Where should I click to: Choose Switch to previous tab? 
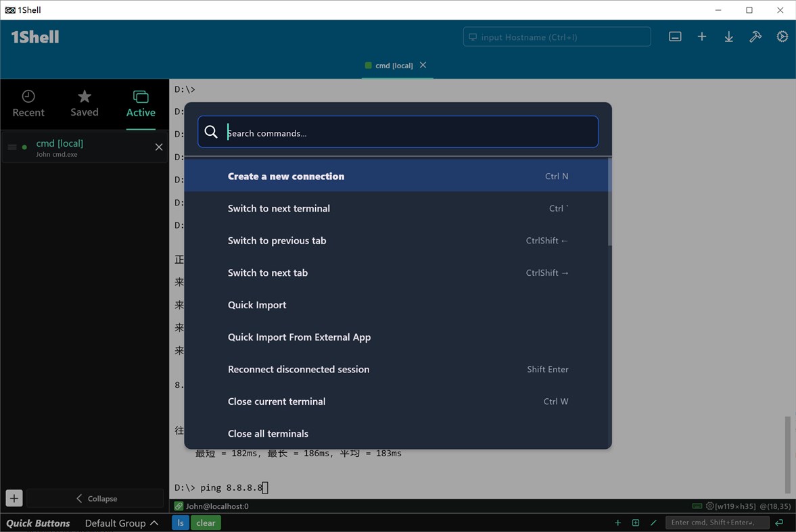pyautogui.click(x=398, y=240)
